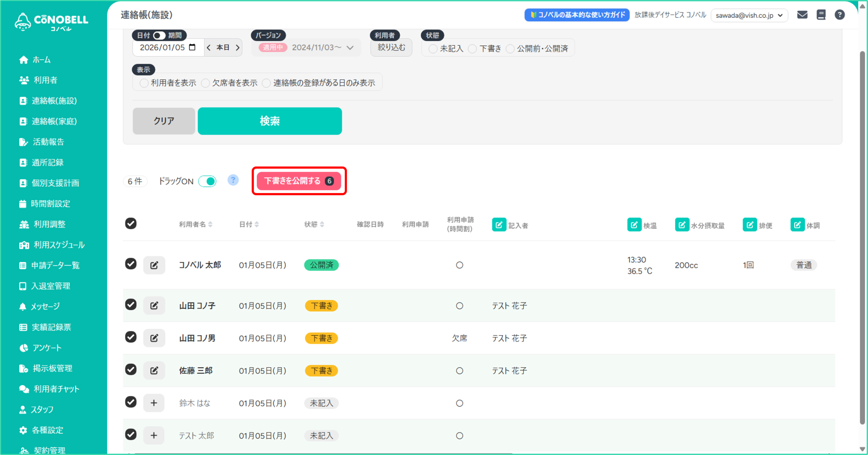Screen dimensions: 868x455
Task: Click edit icon beside 記入者 column header
Action: [x=499, y=225]
